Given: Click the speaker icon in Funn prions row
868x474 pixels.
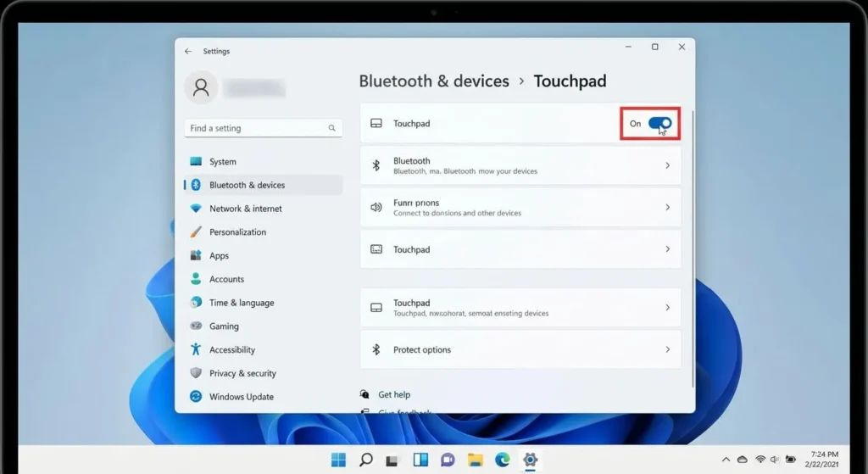Looking at the screenshot, I should 376,207.
